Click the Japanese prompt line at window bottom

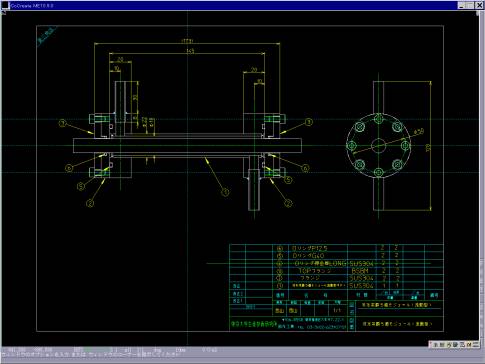click(93, 355)
